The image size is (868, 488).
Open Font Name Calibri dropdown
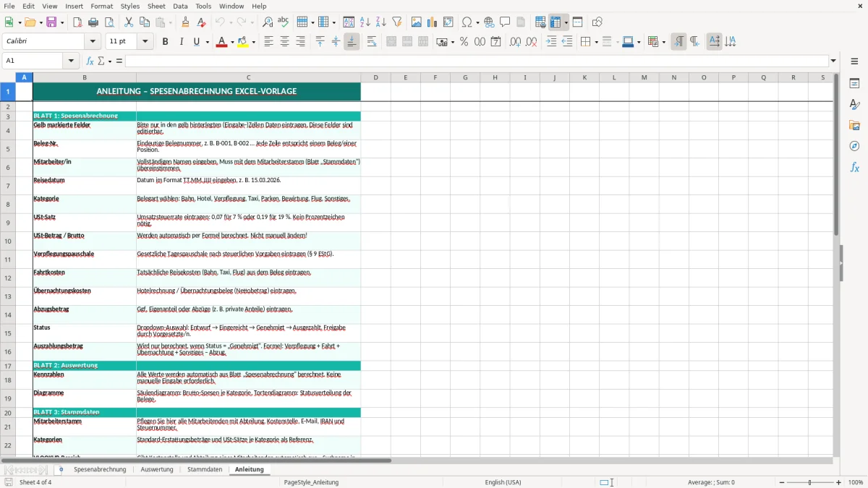point(93,42)
